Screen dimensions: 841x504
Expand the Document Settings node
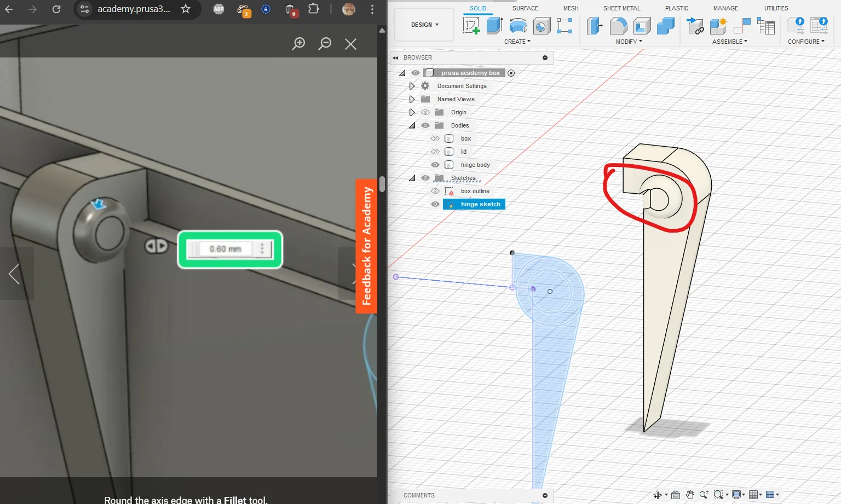click(412, 86)
